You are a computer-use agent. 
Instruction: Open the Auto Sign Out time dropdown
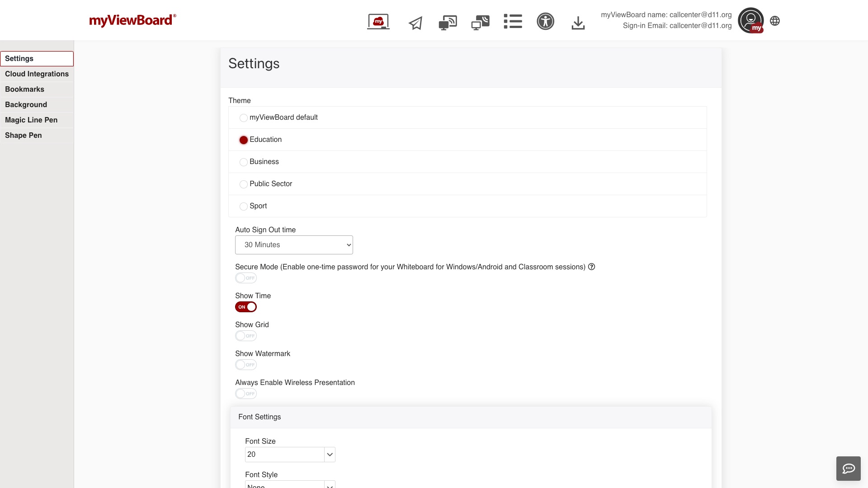coord(294,245)
